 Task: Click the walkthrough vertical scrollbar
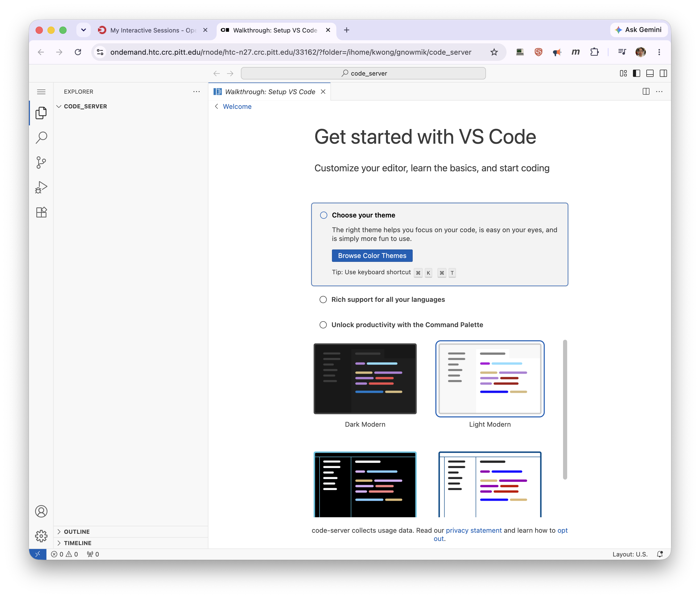point(565,409)
